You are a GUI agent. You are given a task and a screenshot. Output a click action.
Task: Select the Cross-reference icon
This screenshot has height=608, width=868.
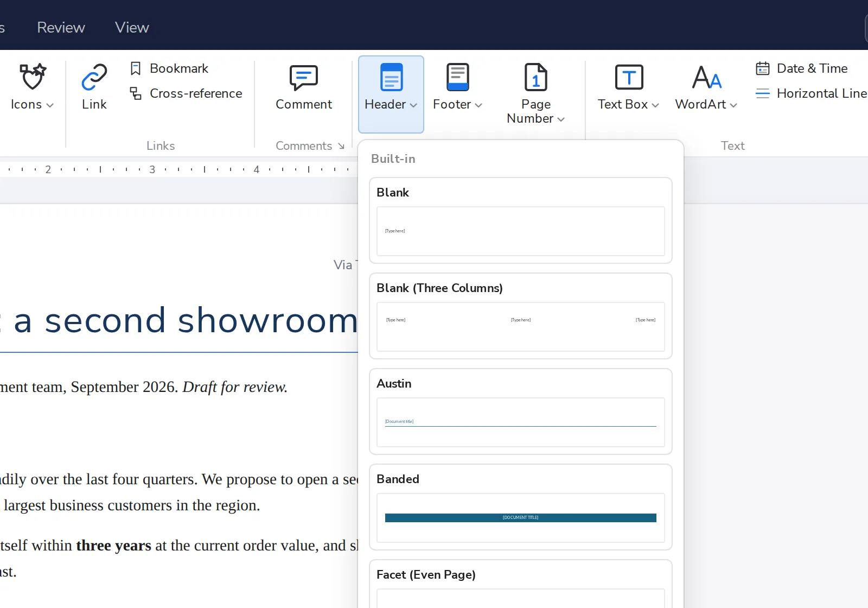[x=136, y=93]
